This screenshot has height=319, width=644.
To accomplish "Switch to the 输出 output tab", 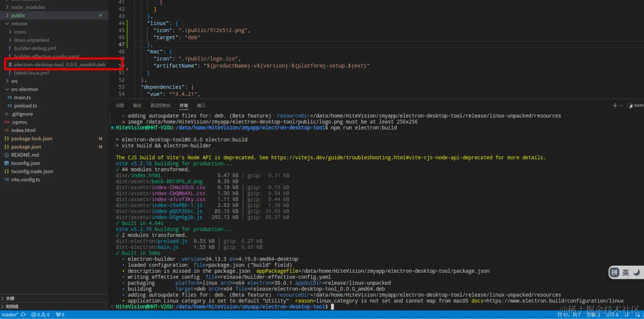I will point(137,105).
